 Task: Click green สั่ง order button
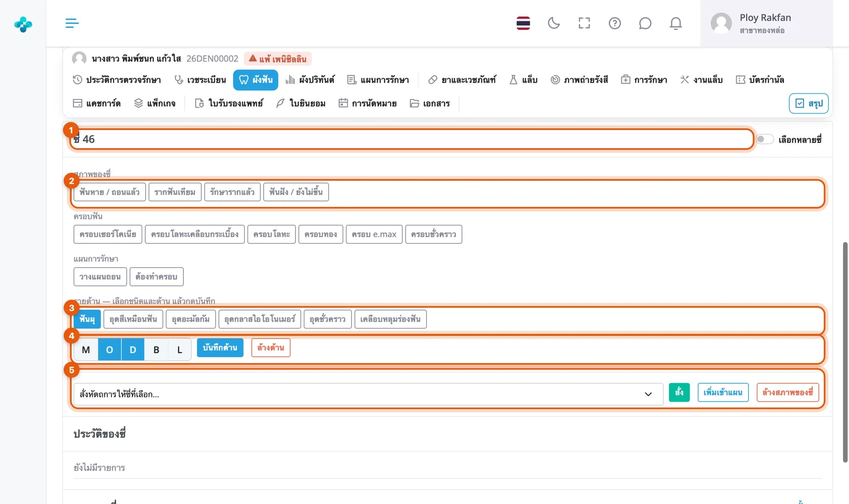(679, 392)
